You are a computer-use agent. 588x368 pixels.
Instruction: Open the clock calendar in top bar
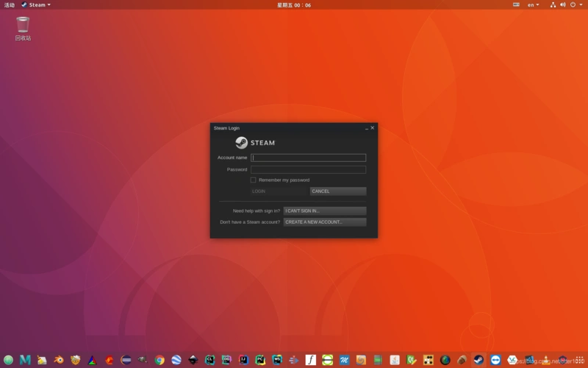point(294,5)
